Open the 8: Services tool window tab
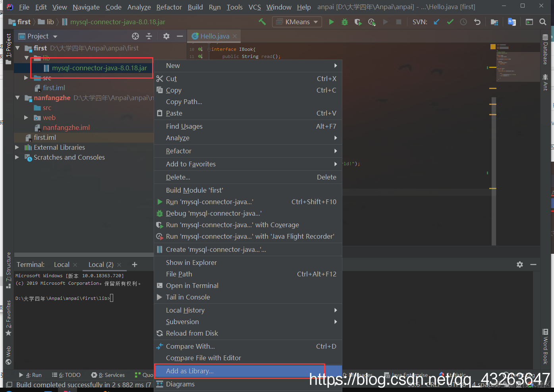The width and height of the screenshot is (554, 392). pos(108,375)
